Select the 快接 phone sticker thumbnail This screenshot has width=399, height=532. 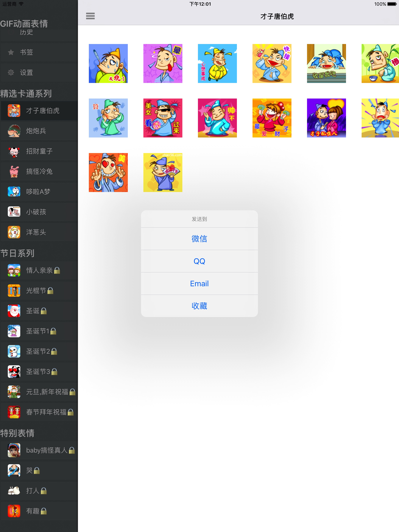pyautogui.click(x=272, y=63)
